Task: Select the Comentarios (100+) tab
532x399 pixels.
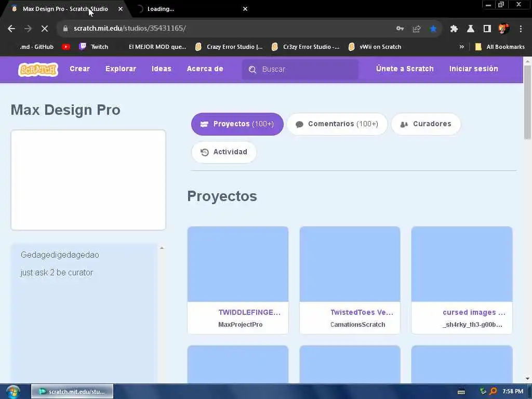Action: (337, 124)
